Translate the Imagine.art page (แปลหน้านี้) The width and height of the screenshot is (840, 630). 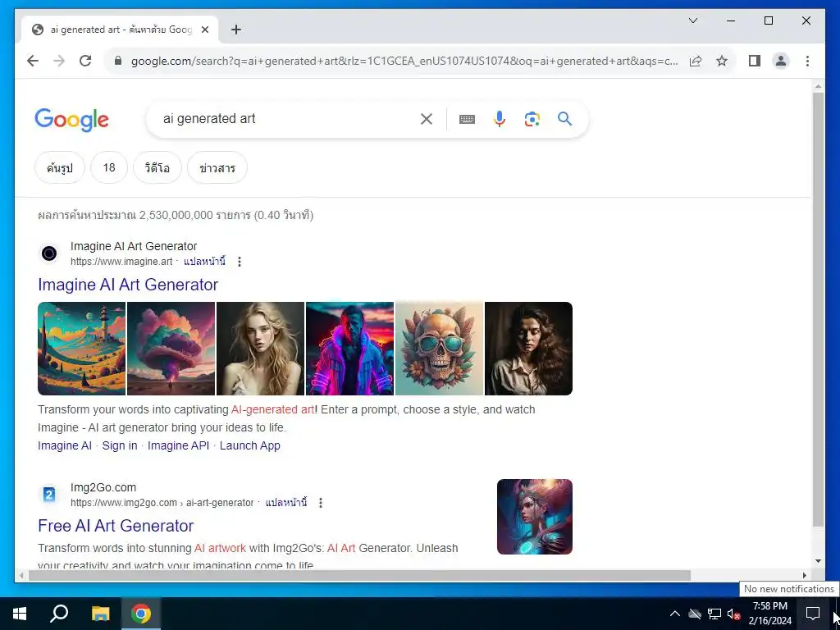(204, 262)
